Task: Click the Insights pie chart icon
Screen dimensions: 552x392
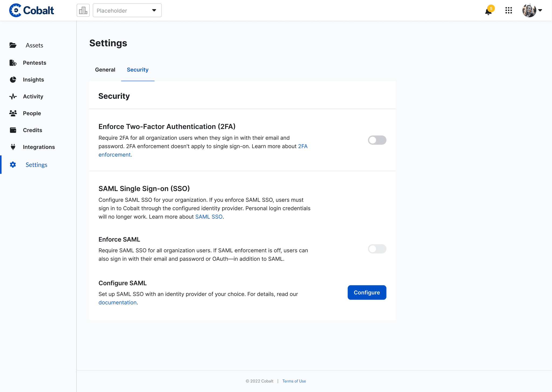Action: click(x=13, y=80)
